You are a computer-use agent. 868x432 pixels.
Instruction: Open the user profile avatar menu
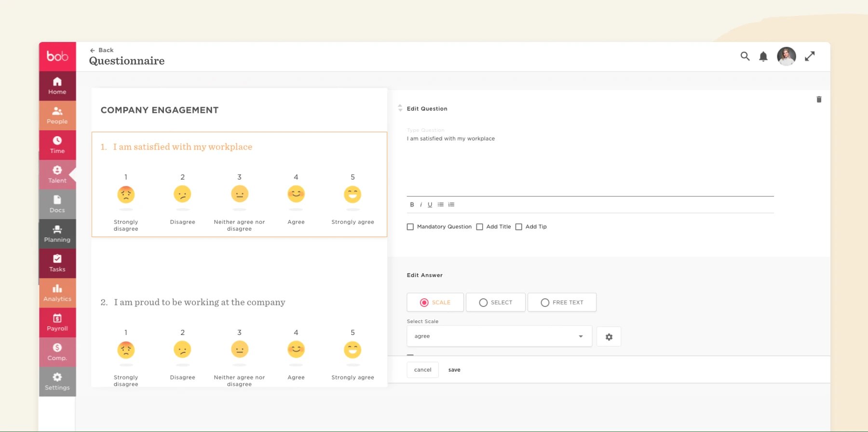point(786,56)
